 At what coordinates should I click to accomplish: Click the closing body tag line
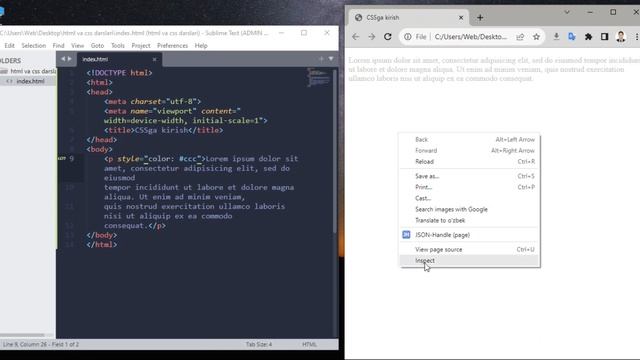[x=102, y=235]
